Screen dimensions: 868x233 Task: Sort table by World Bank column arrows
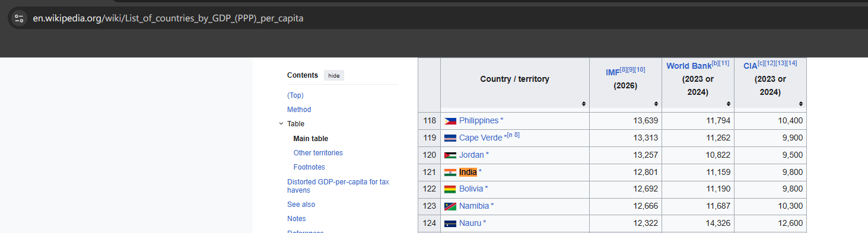click(729, 104)
